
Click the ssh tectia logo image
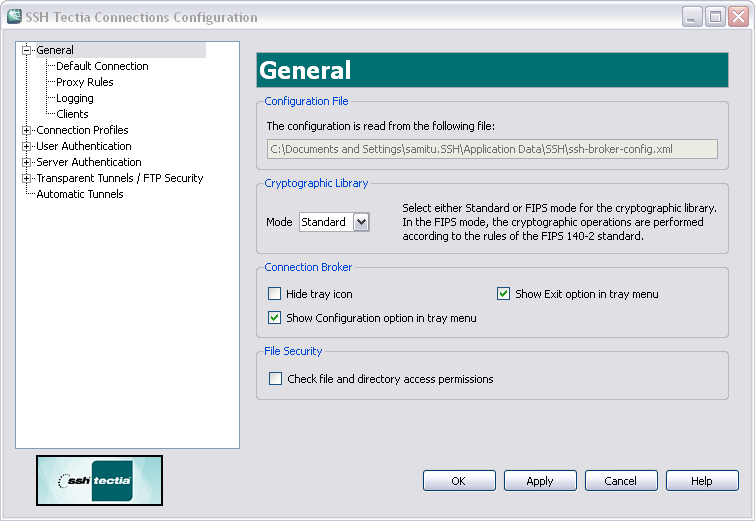point(99,481)
